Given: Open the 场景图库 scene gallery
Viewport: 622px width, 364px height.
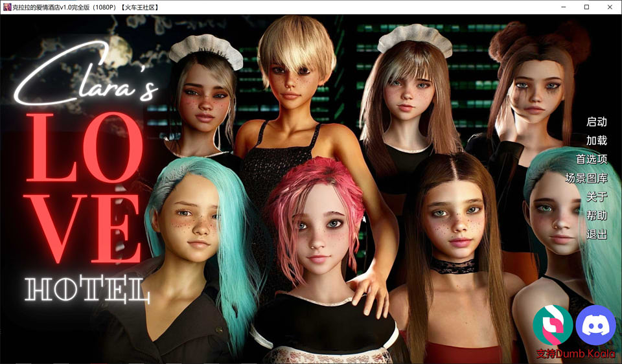Looking at the screenshot, I should pos(586,178).
